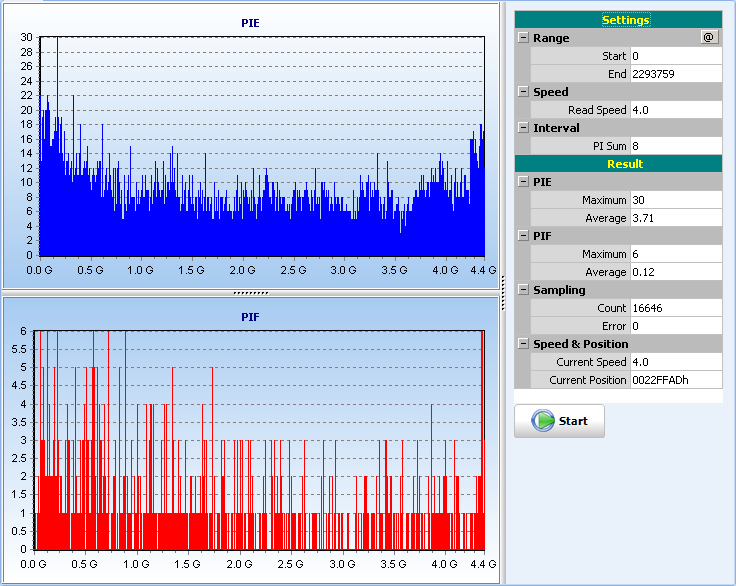Collapse the Sampling result section
The height and width of the screenshot is (586, 736).
523,290
